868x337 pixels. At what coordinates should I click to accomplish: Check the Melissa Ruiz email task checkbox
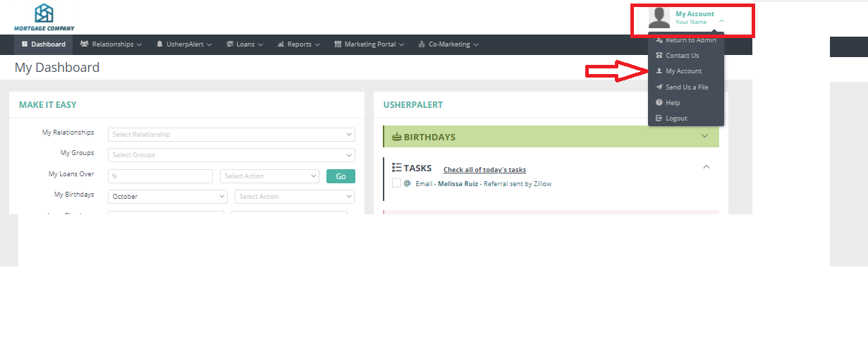click(x=396, y=183)
